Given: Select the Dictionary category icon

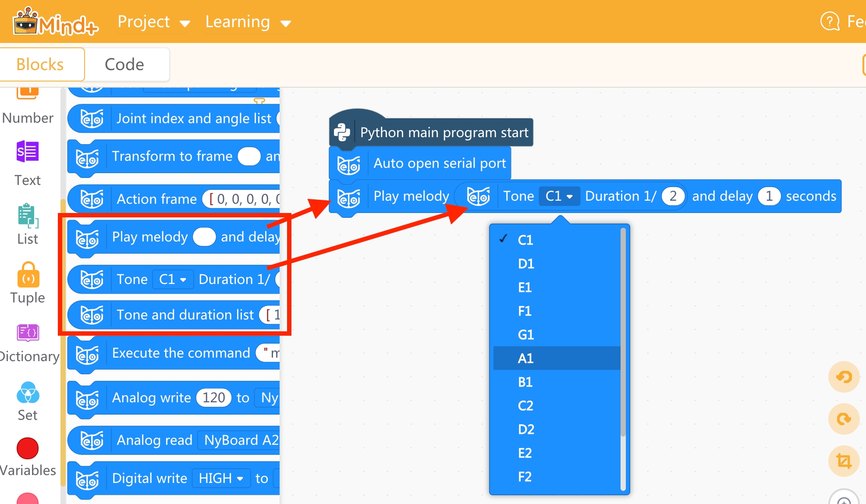Looking at the screenshot, I should [28, 333].
